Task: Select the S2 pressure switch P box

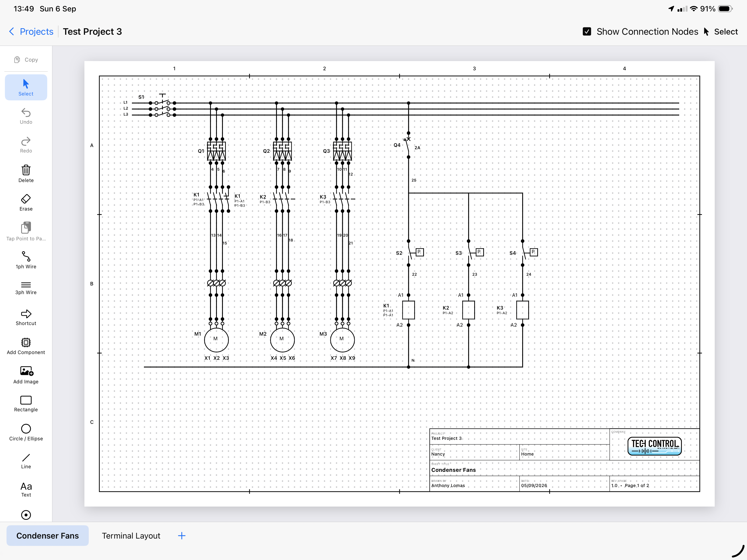Action: pyautogui.click(x=419, y=252)
